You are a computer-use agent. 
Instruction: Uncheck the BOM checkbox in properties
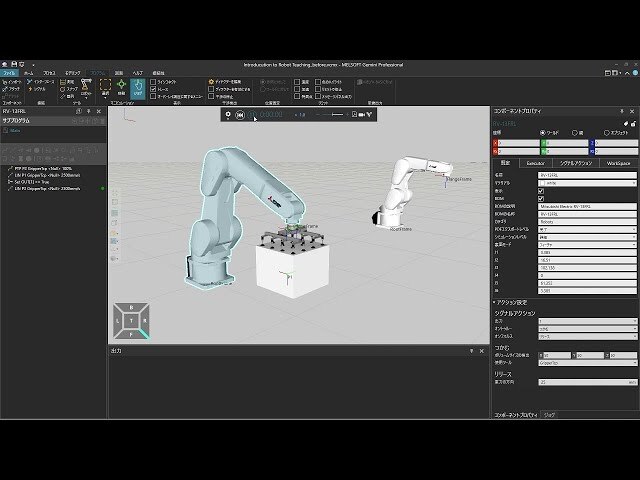tap(541, 199)
